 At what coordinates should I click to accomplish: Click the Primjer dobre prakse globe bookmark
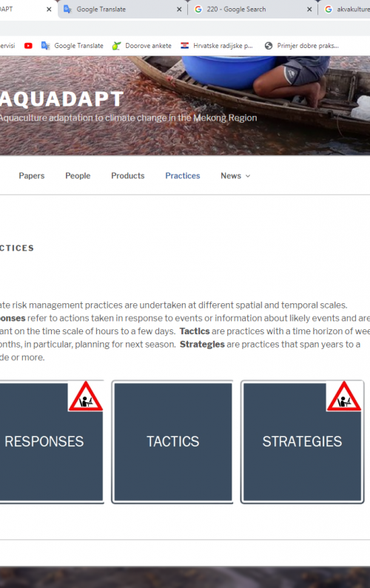pyautogui.click(x=269, y=46)
